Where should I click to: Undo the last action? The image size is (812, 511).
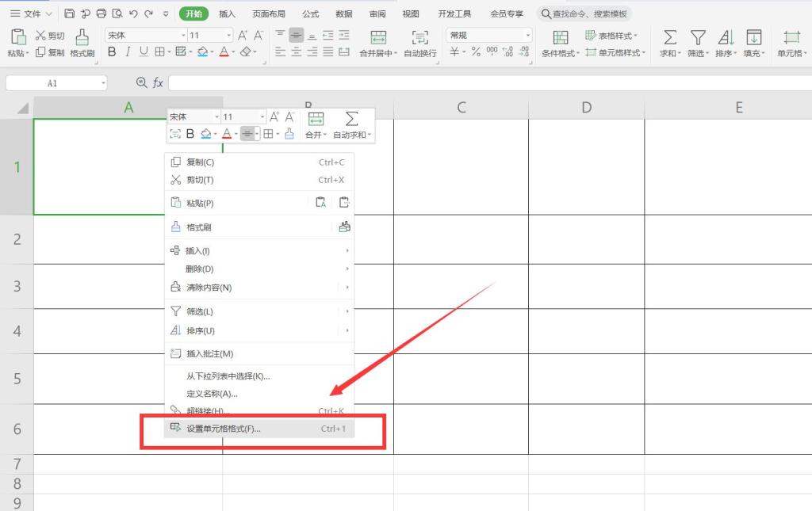point(133,14)
